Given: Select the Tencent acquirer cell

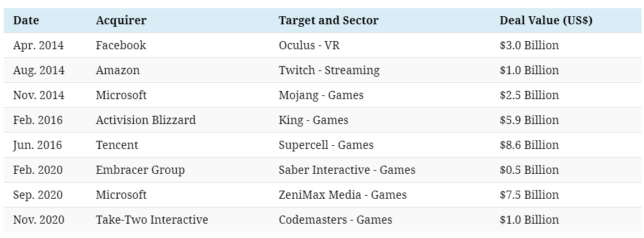Looking at the screenshot, I should (x=117, y=145).
